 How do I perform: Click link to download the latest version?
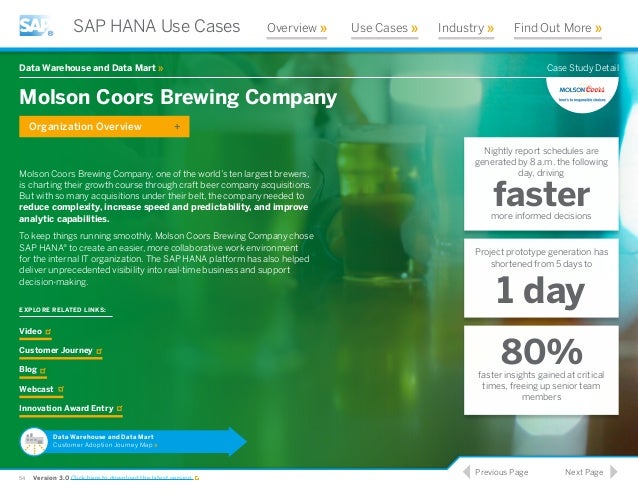tap(132, 478)
